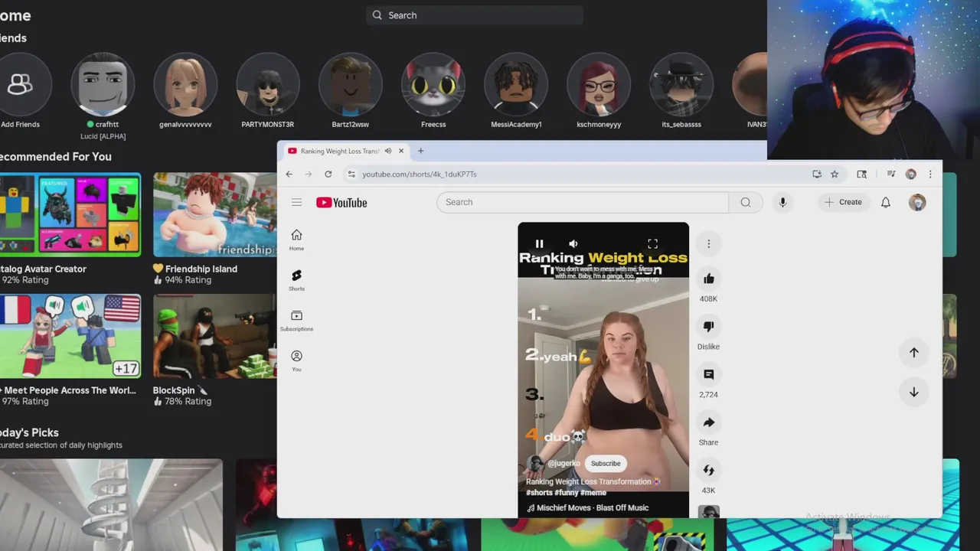This screenshot has height=551, width=980.
Task: Open the You section in sidebar
Action: 296,361
